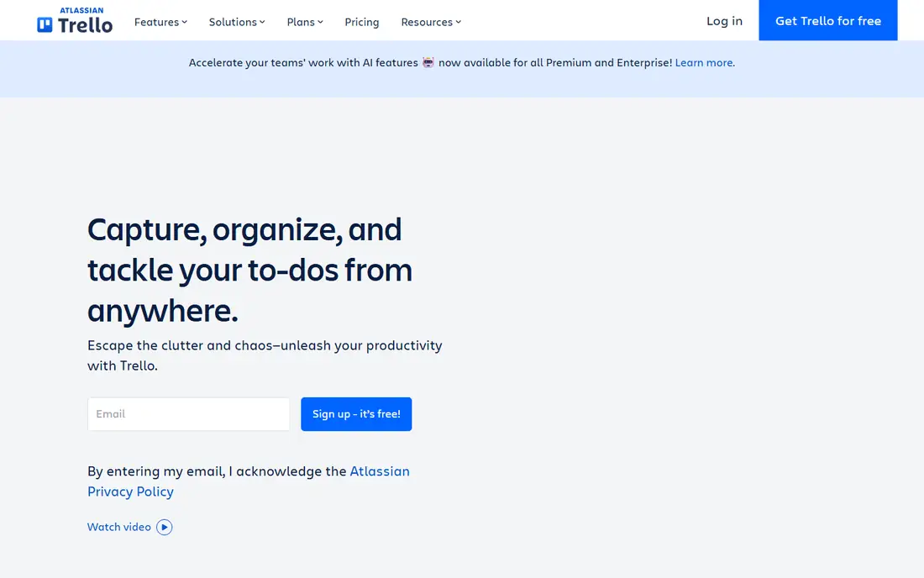Click the AI robot emoji in banner
Viewport: 924px width, 578px height.
[428, 62]
